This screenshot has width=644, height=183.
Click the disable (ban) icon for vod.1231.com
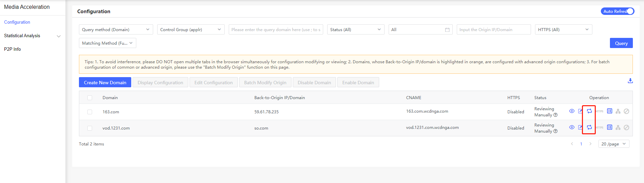click(626, 128)
